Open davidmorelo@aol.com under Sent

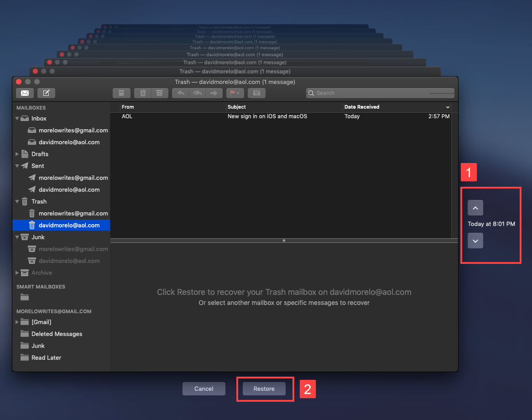pos(69,190)
